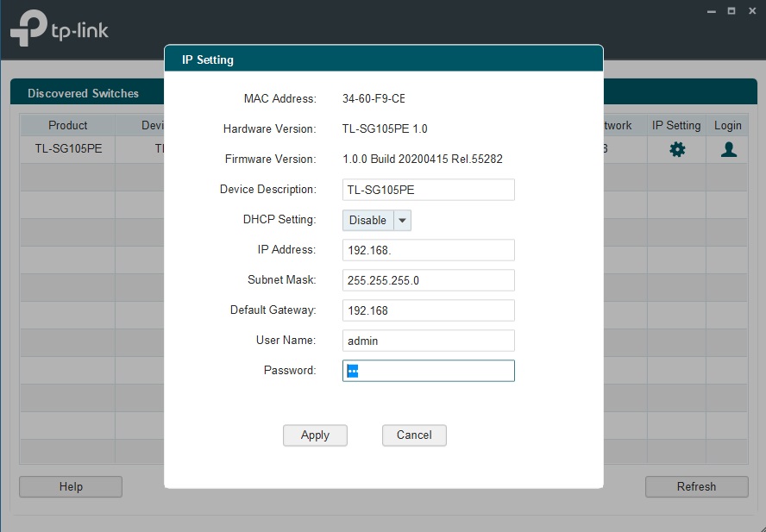Focus the Default Gateway field
The image size is (766, 532).
coord(429,310)
